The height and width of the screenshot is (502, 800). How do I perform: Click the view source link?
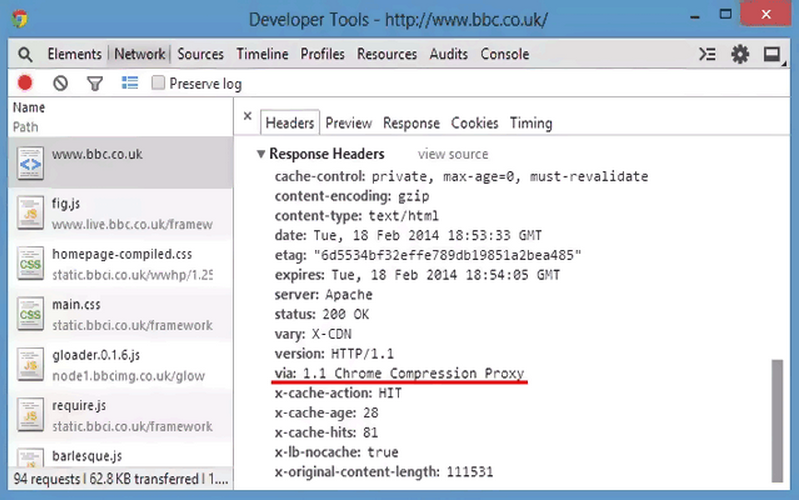[x=453, y=154]
